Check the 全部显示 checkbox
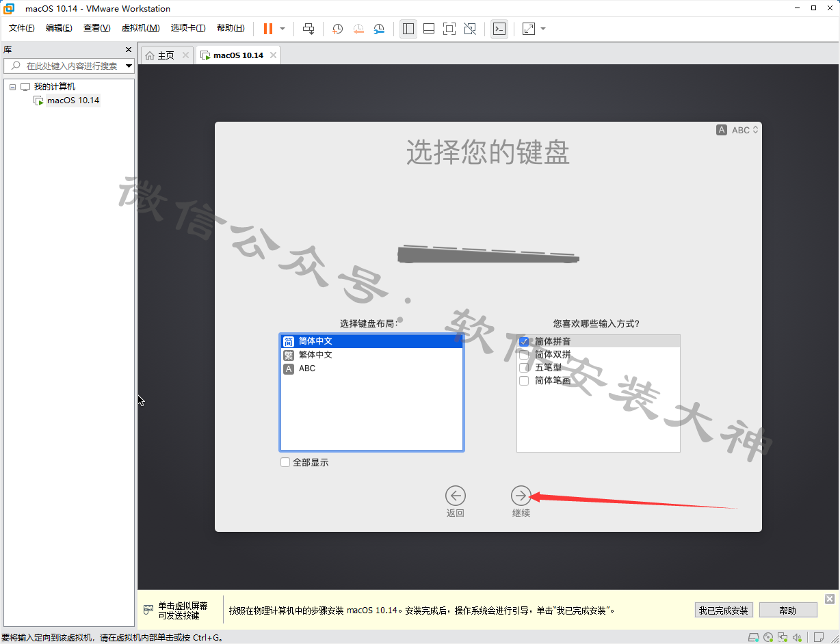This screenshot has height=644, width=840. 285,463
